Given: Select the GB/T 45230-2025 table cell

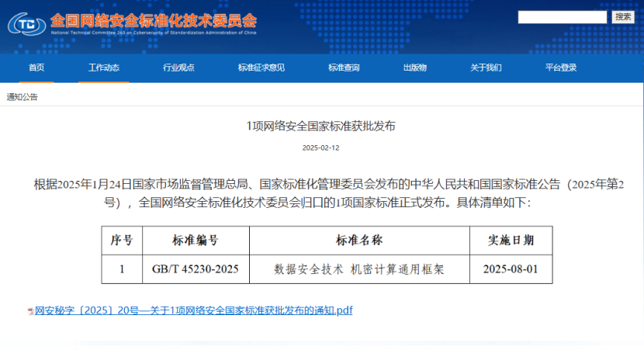Looking at the screenshot, I should pyautogui.click(x=196, y=269).
